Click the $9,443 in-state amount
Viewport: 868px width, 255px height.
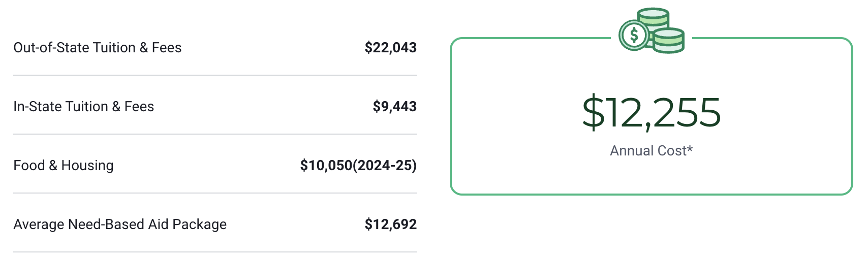[394, 107]
